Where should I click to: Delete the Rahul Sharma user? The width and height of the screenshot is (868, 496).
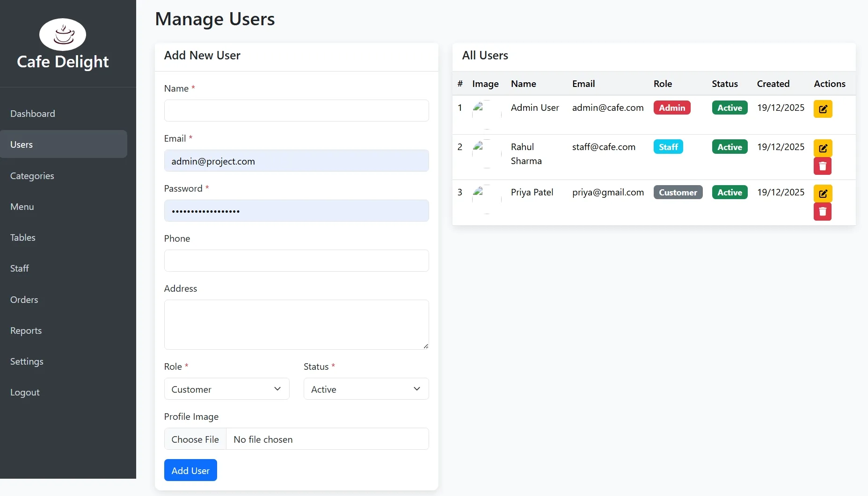[x=823, y=166]
